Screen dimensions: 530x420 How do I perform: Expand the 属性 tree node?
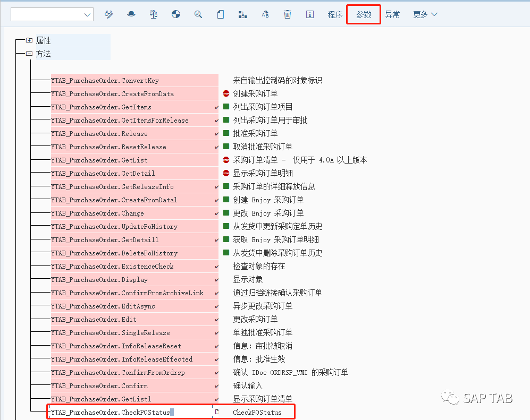[x=29, y=40]
